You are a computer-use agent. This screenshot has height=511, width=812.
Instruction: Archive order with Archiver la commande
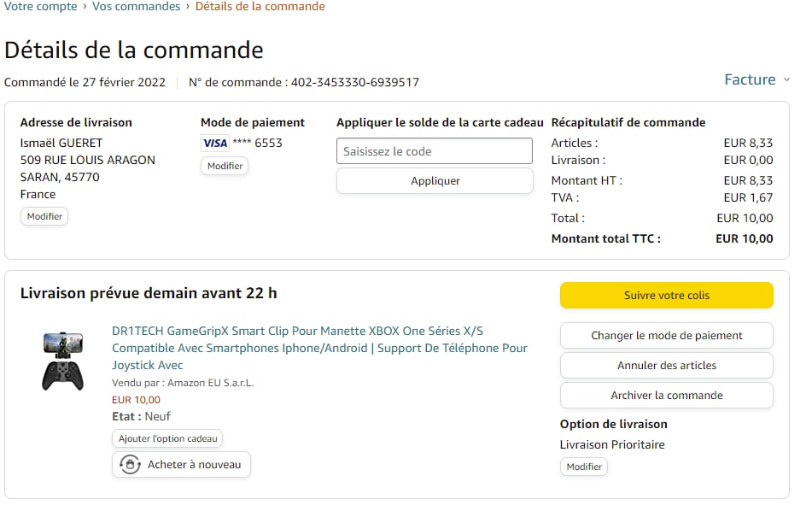(x=666, y=396)
